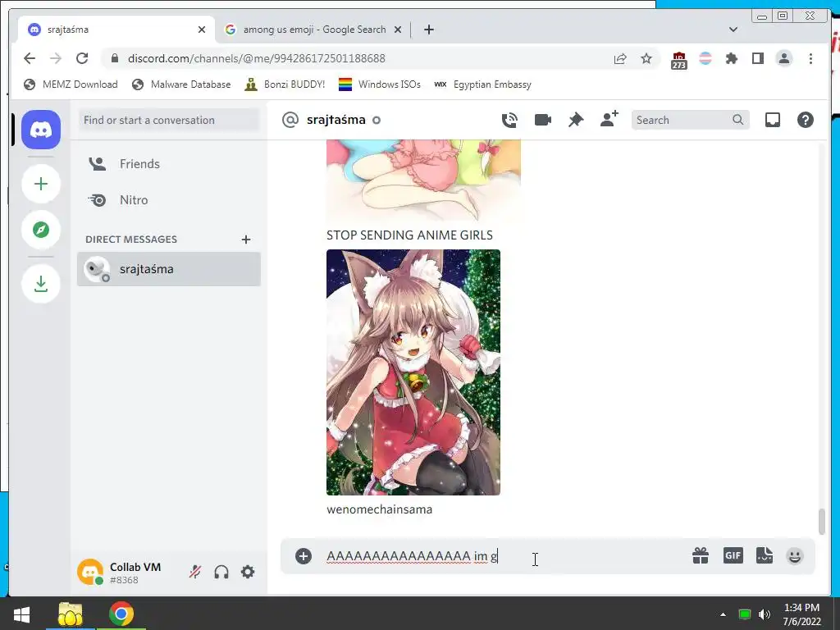Close the among us emoji tab
This screenshot has width=840, height=630.
point(398,30)
